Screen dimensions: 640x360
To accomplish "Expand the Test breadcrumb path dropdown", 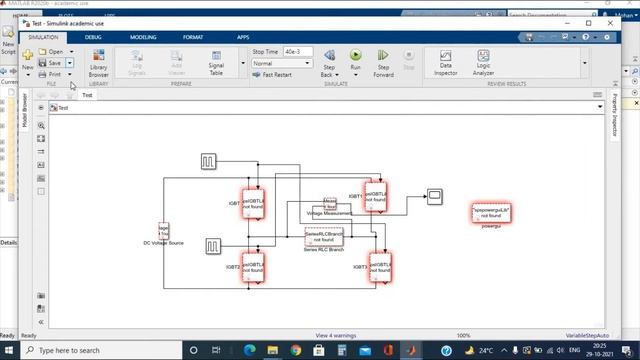I will click(x=600, y=107).
